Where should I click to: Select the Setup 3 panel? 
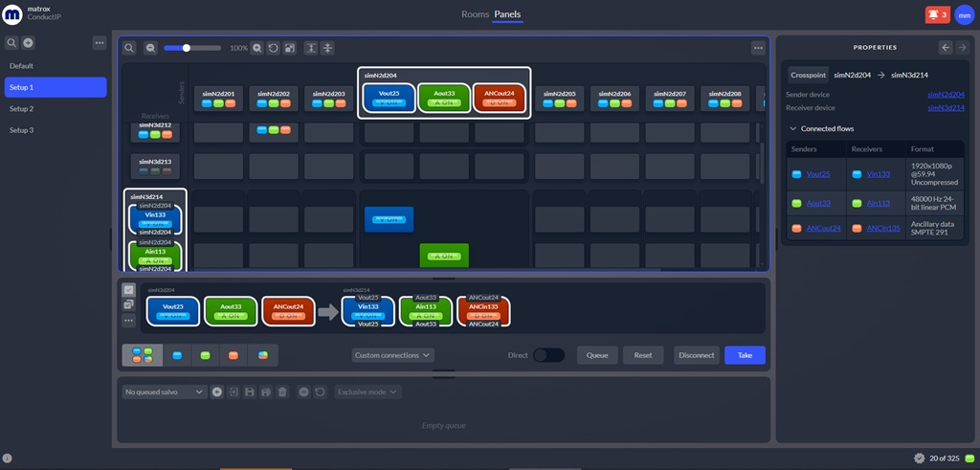pos(56,130)
